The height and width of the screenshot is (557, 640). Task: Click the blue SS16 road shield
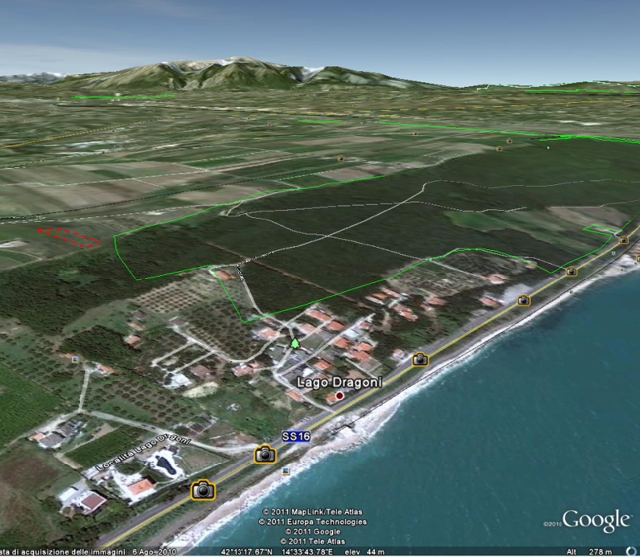pyautogui.click(x=294, y=436)
